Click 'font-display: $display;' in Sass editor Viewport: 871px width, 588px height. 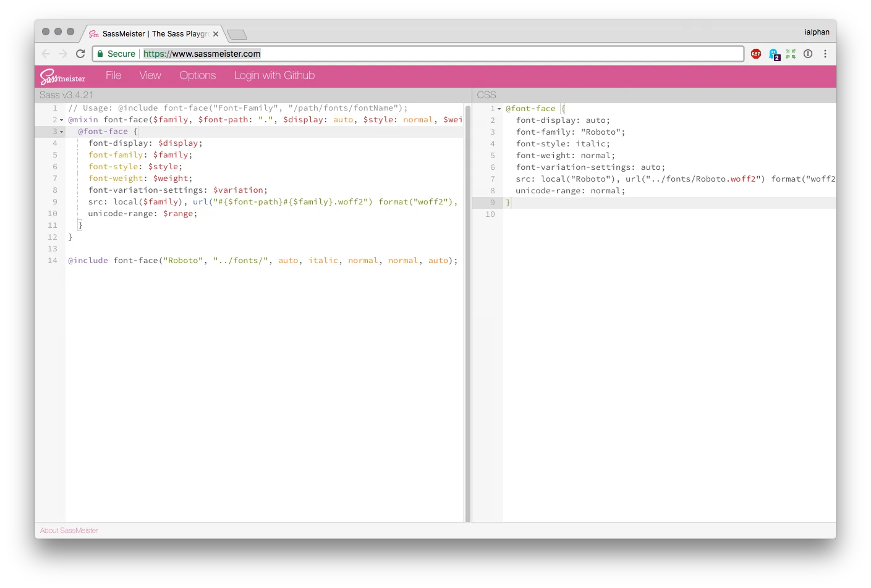145,143
